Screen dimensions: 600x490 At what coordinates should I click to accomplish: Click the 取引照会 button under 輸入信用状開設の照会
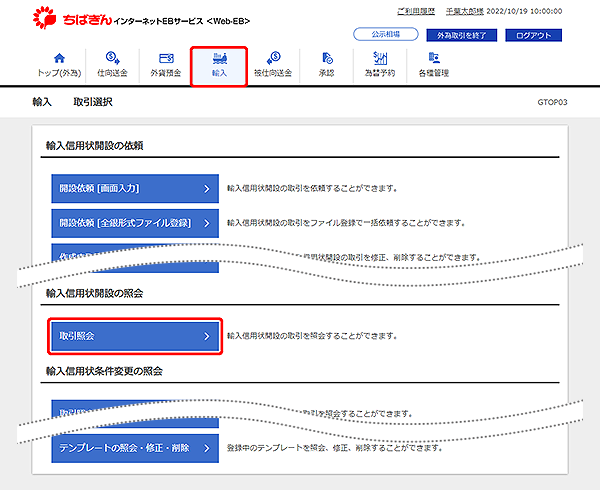(x=135, y=336)
